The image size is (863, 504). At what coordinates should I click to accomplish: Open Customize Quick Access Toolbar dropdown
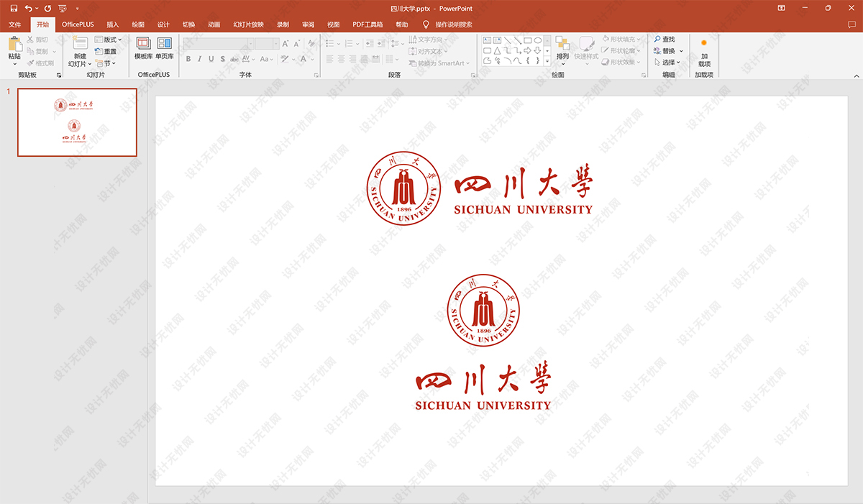pyautogui.click(x=77, y=8)
